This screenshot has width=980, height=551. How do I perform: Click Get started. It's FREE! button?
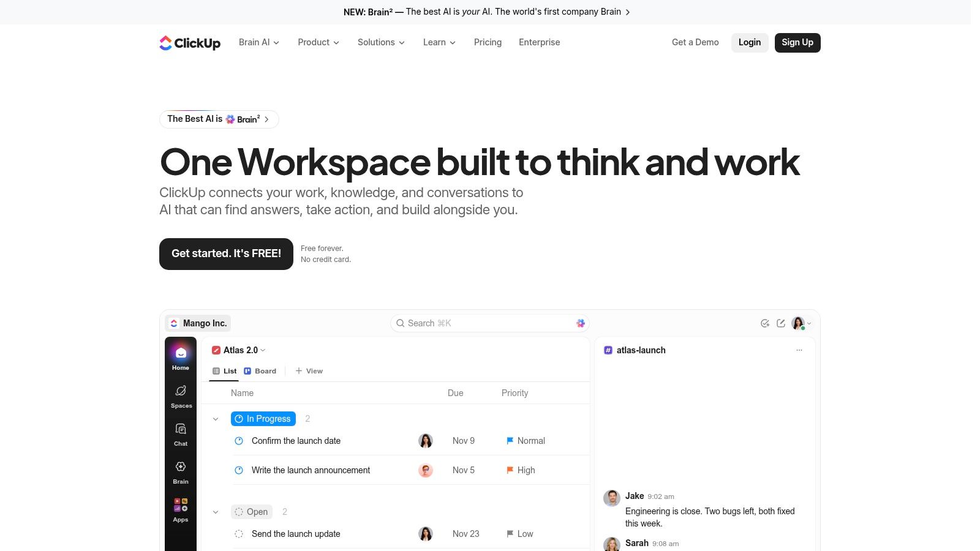click(226, 254)
